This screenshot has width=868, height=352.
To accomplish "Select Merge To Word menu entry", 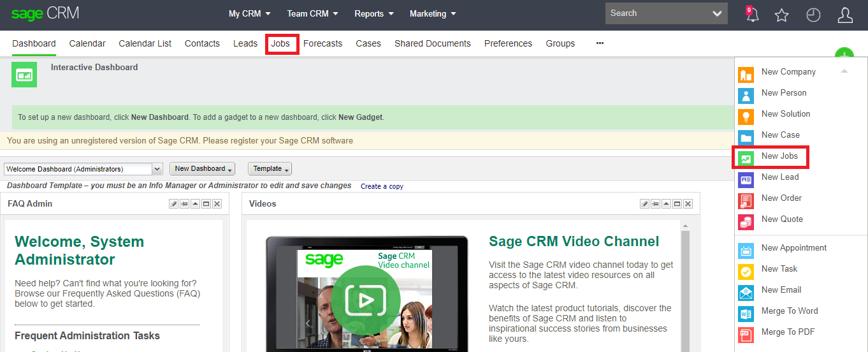I will (790, 311).
